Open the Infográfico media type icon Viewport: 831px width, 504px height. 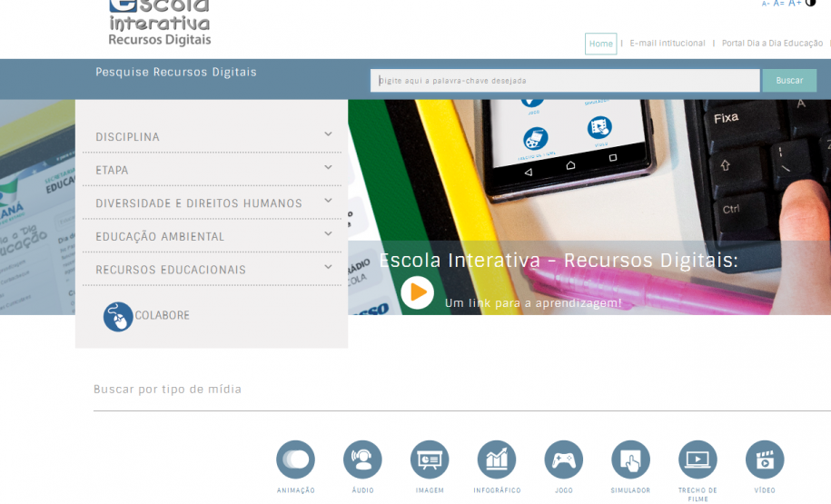click(497, 459)
